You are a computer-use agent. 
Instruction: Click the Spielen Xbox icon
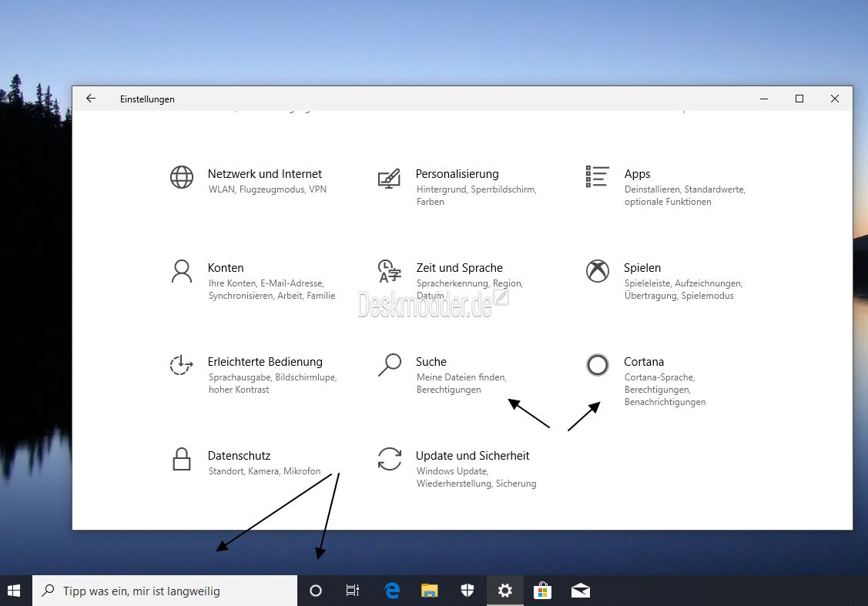pyautogui.click(x=598, y=271)
